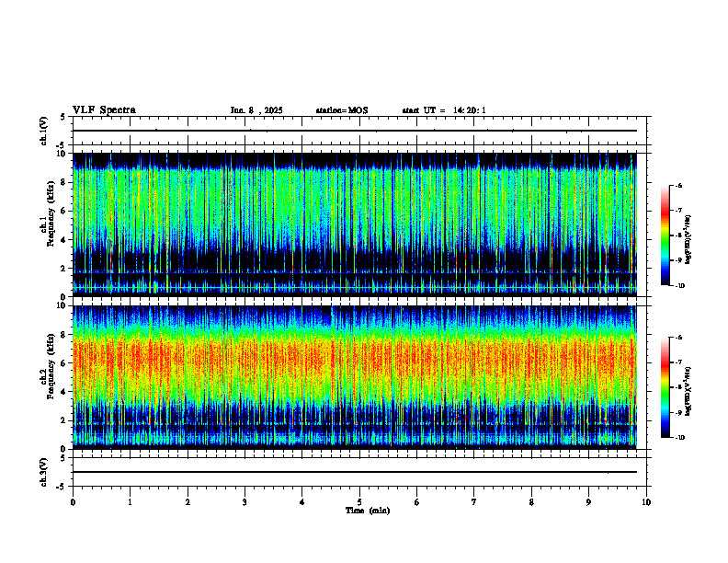The width and height of the screenshot is (728, 563).
Task: Click the "-9" label on the ch.1 colorbar
Action: coord(678,260)
